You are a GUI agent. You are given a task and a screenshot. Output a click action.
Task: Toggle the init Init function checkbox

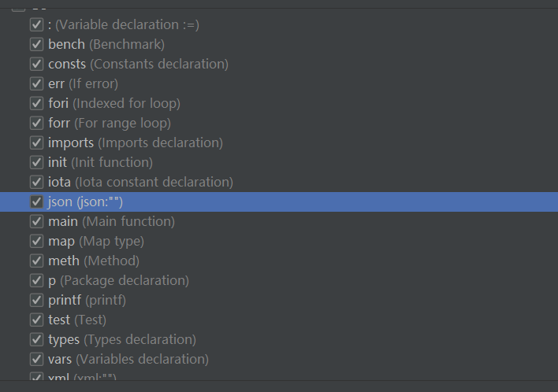point(36,163)
